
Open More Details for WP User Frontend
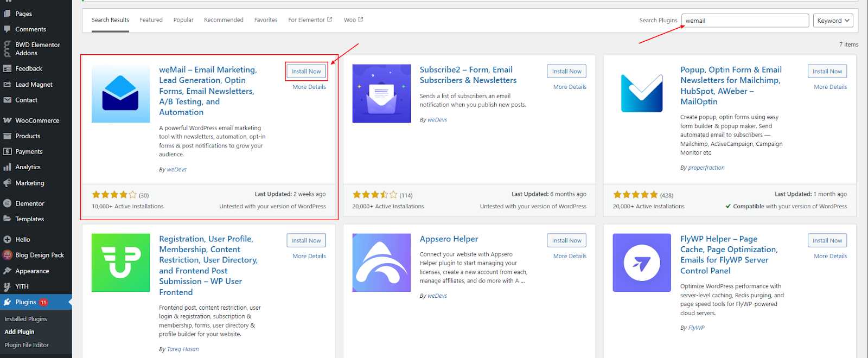[309, 256]
